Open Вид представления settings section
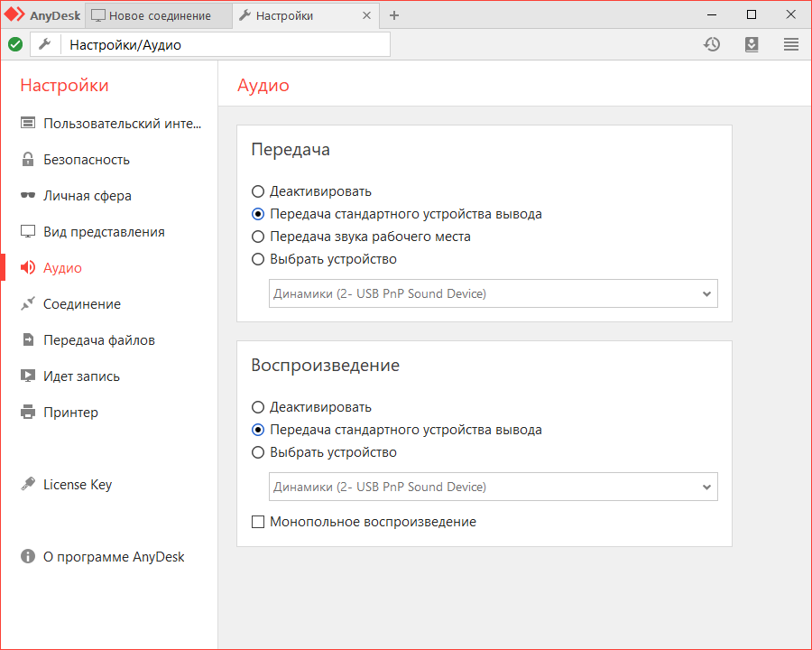The height and width of the screenshot is (650, 812). [x=104, y=232]
